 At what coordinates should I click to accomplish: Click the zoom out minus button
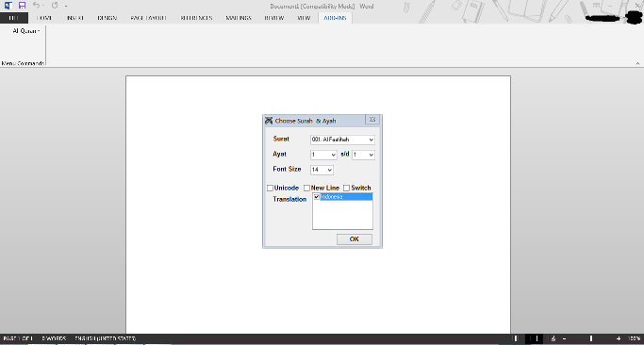pyautogui.click(x=564, y=338)
